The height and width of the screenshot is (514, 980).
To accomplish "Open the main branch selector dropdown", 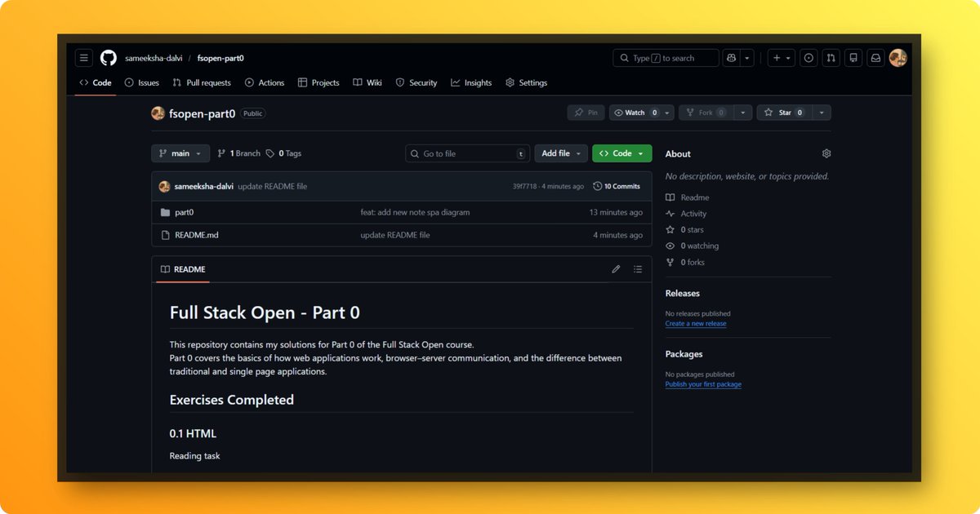I will pyautogui.click(x=180, y=153).
